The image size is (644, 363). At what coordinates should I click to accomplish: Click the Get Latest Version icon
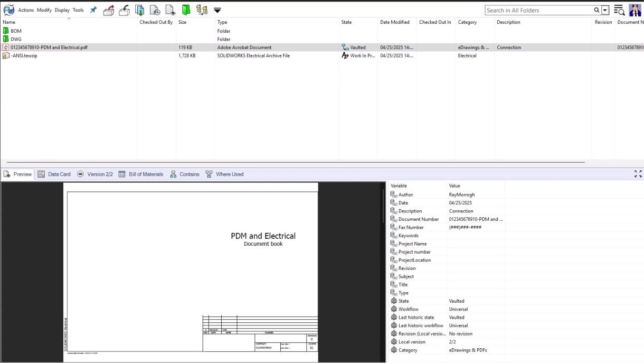point(139,10)
